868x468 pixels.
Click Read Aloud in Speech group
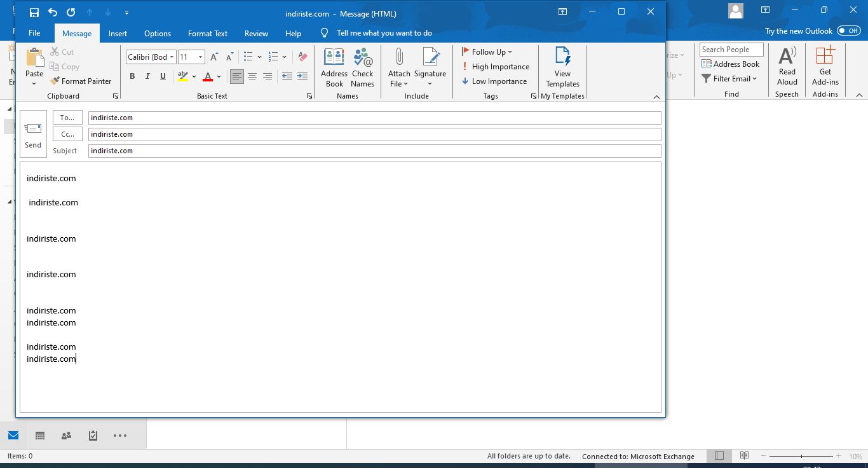coord(787,66)
